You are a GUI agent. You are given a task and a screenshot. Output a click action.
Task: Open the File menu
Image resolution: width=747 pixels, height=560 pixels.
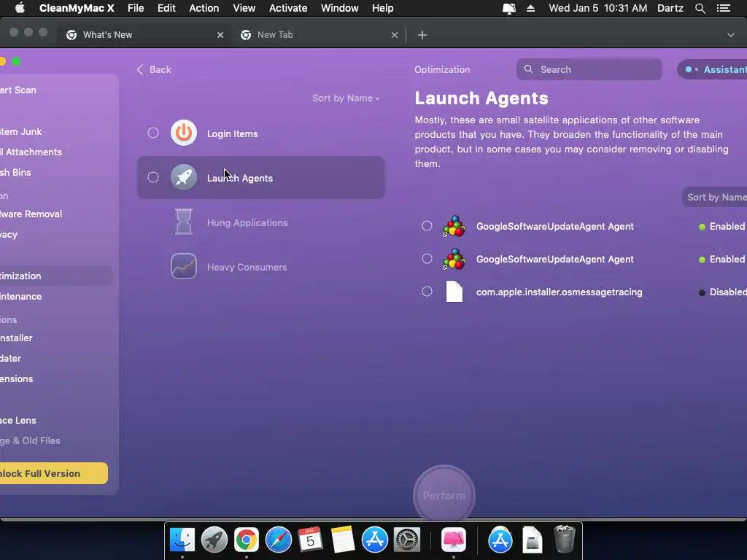[x=136, y=8]
